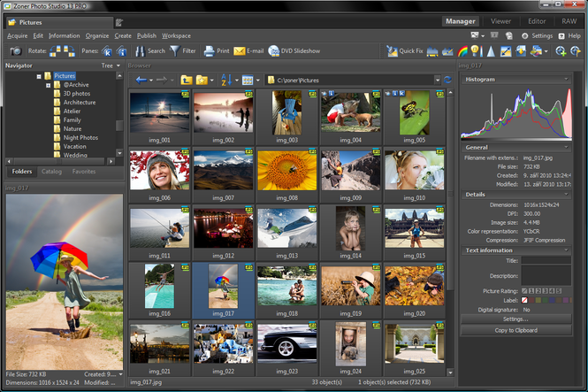Collapse the Histogram section
This screenshot has height=392, width=588.
point(566,80)
